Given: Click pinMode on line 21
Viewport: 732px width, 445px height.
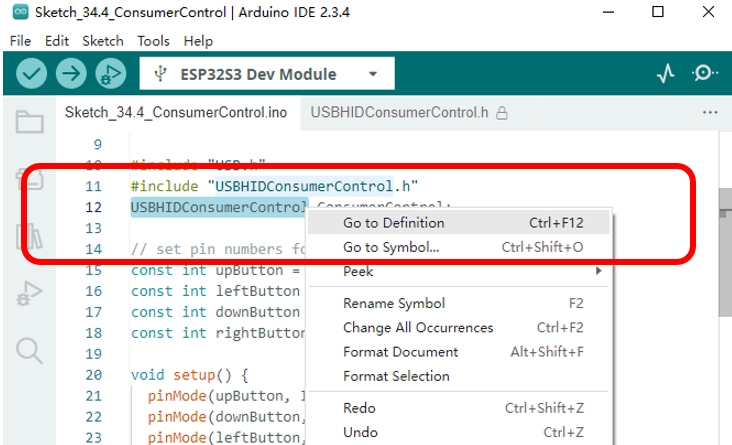Looking at the screenshot, I should (x=177, y=396).
